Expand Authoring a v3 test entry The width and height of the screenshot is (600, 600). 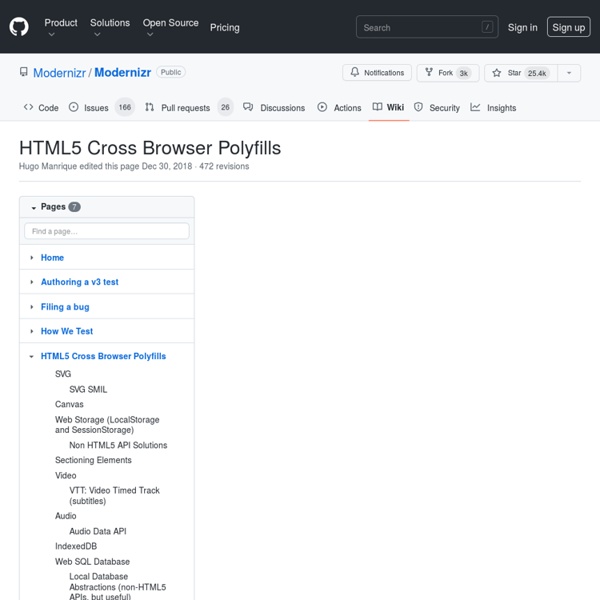tap(32, 282)
